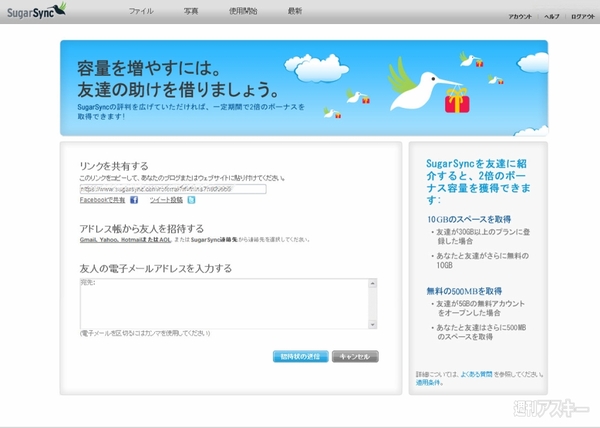Open the よくある質問 link
This screenshot has width=600, height=428.
(x=476, y=374)
